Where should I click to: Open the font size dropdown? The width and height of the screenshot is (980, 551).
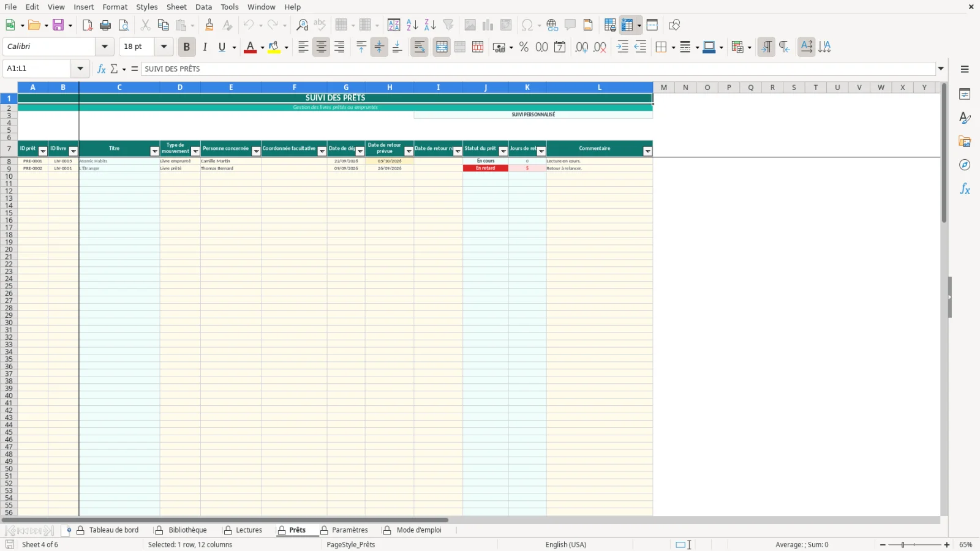click(x=164, y=47)
